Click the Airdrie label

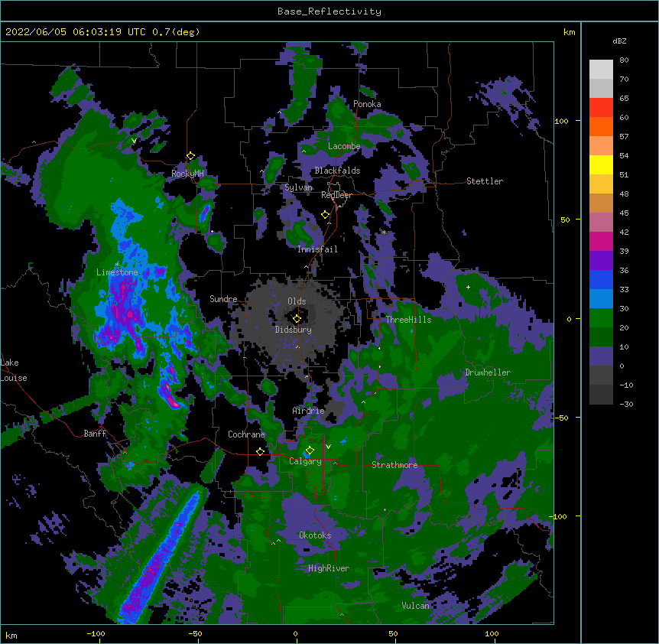[309, 411]
